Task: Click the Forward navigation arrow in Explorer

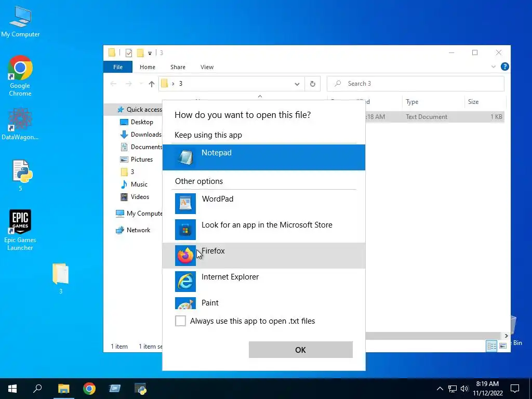Action: [x=129, y=84]
